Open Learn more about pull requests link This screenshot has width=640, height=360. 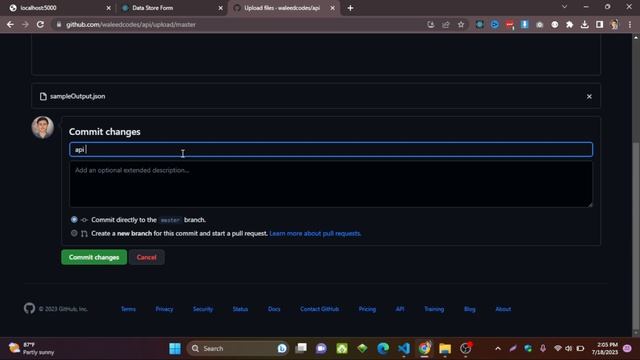click(x=315, y=233)
